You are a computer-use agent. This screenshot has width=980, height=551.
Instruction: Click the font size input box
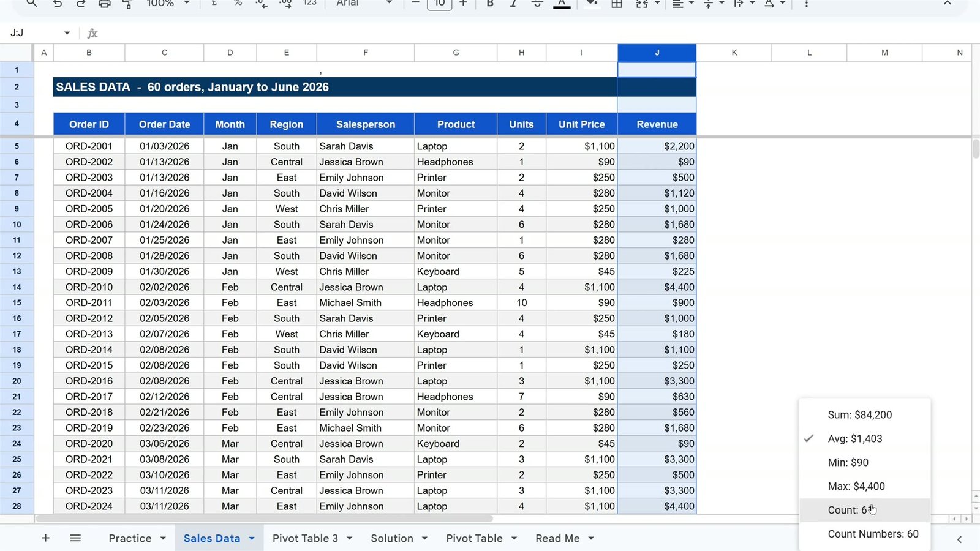click(x=439, y=4)
